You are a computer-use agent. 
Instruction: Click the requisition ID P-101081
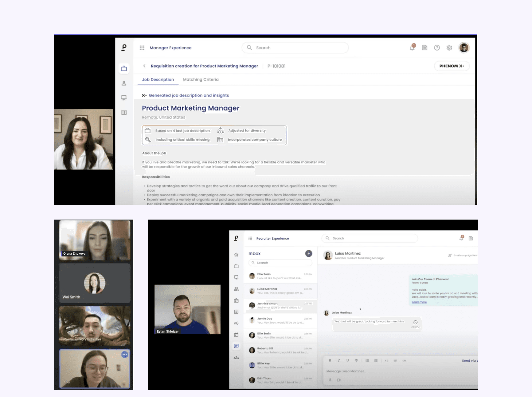coord(276,66)
